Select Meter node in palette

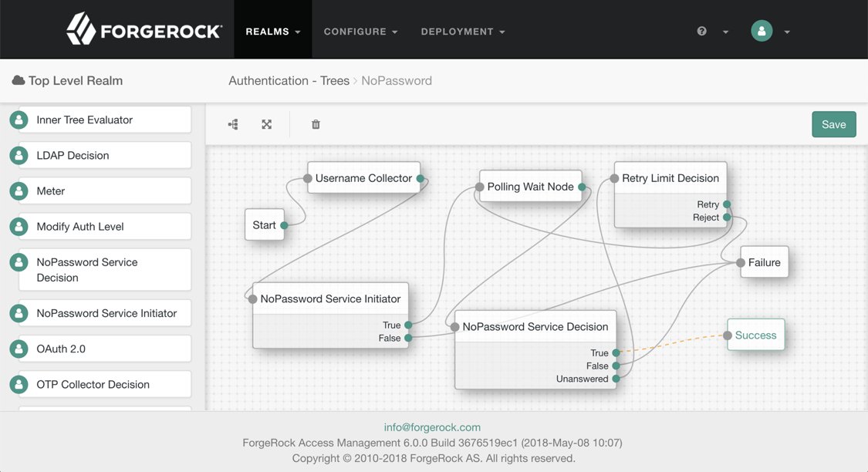(x=105, y=191)
